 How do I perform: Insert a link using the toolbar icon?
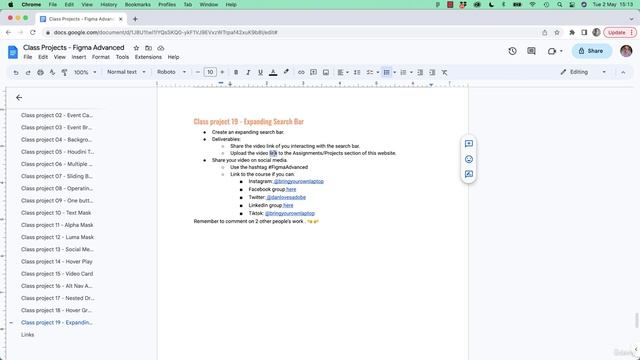tap(301, 72)
